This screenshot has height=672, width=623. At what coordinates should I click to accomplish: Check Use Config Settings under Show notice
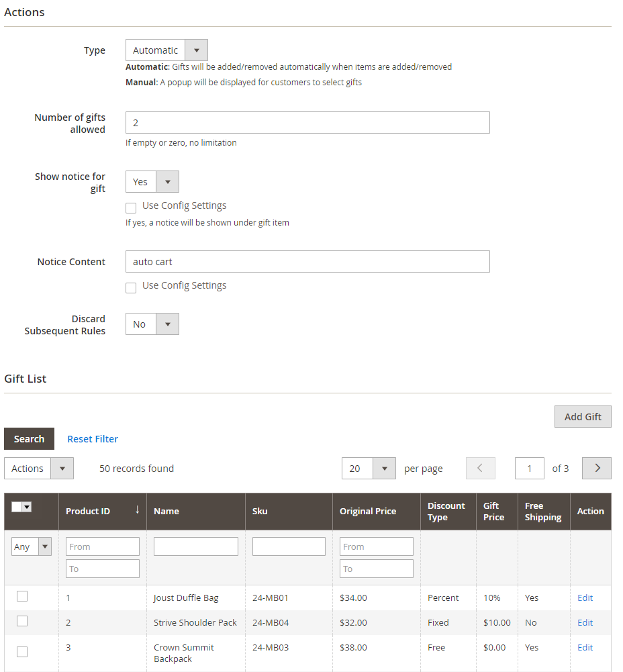pyautogui.click(x=131, y=207)
